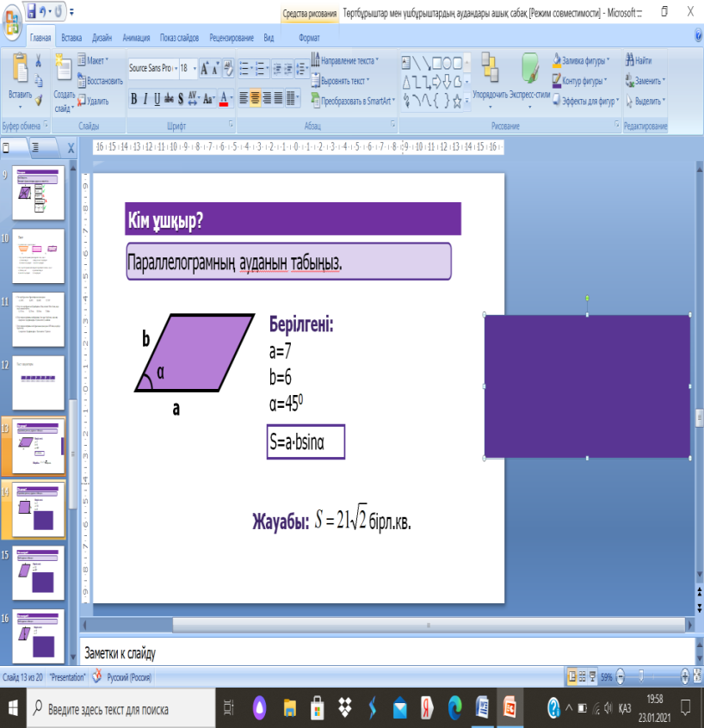Toggle italic formatting
Screen dimensions: 704x728
click(x=145, y=99)
